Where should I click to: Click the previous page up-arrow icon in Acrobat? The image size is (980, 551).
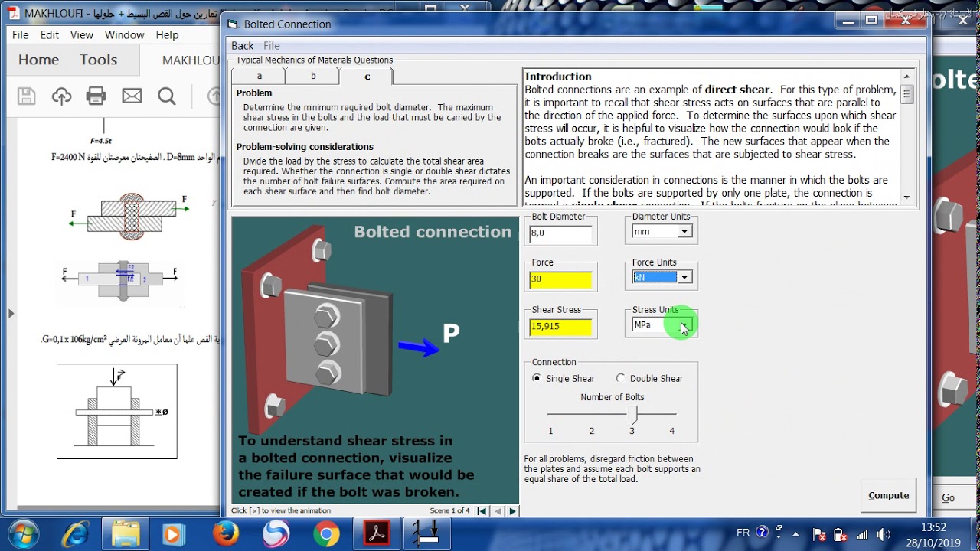215,96
